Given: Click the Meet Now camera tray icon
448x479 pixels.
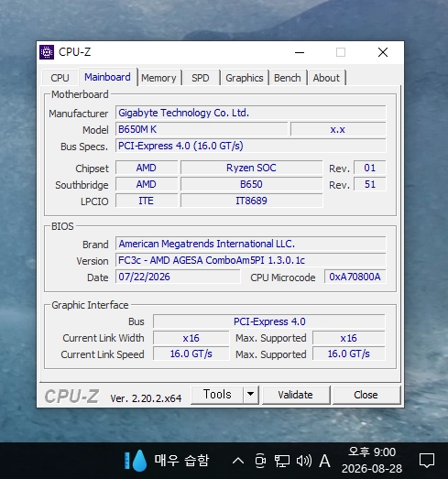Looking at the screenshot, I should (260, 461).
